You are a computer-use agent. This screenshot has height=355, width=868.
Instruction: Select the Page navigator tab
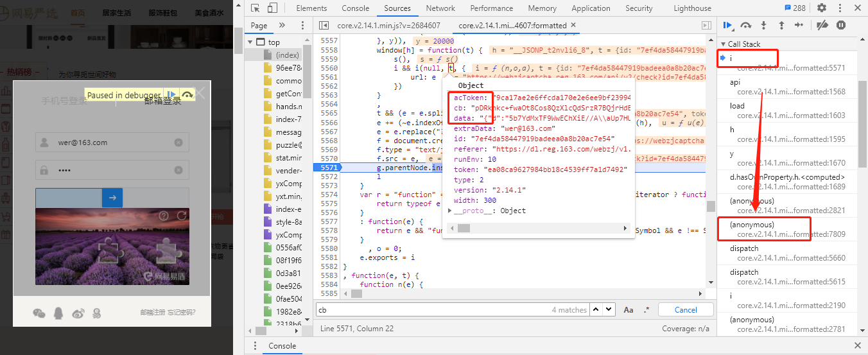pyautogui.click(x=259, y=26)
